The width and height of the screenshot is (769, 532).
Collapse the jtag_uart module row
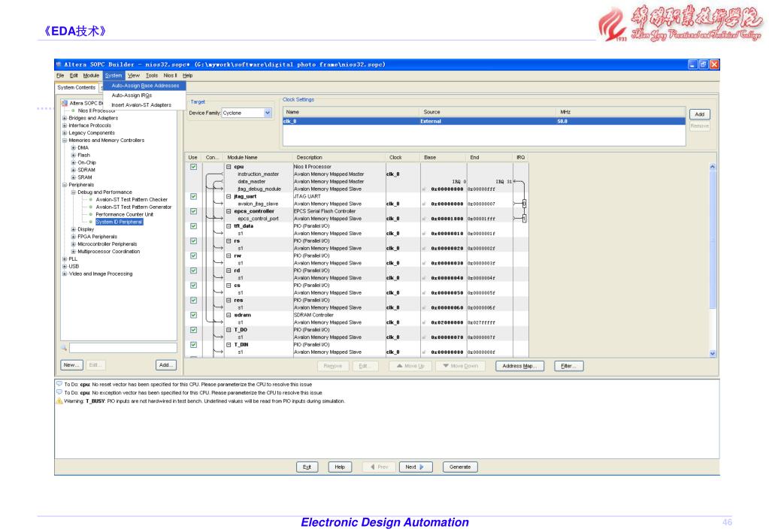pos(229,197)
